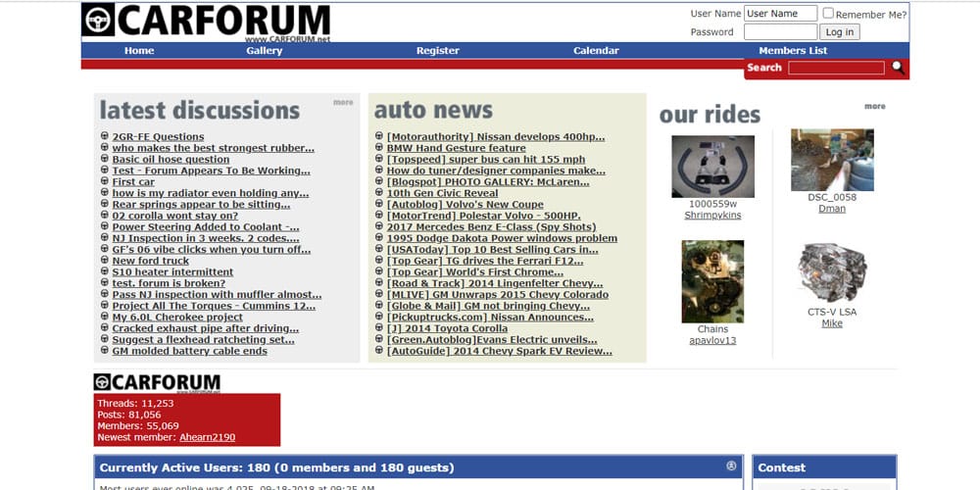Viewport: 980px width, 490px height.
Task: Open news Evans Electric unveils
Action: (x=492, y=339)
